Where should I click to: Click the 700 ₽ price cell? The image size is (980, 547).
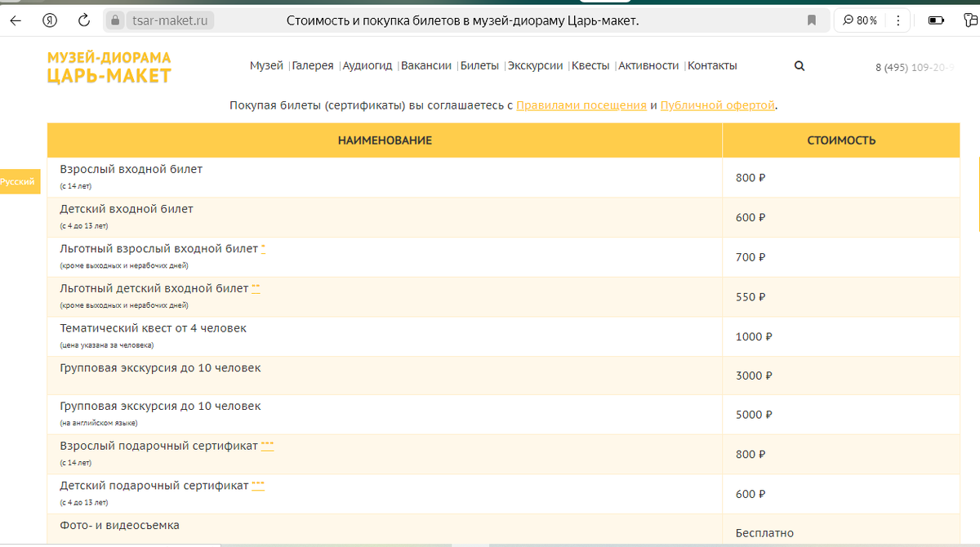point(841,257)
